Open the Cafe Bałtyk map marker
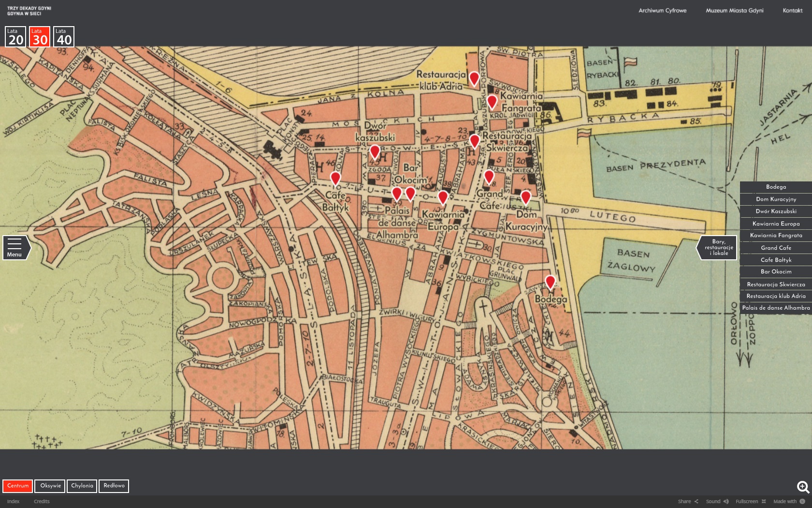The width and height of the screenshot is (812, 508). (x=335, y=178)
